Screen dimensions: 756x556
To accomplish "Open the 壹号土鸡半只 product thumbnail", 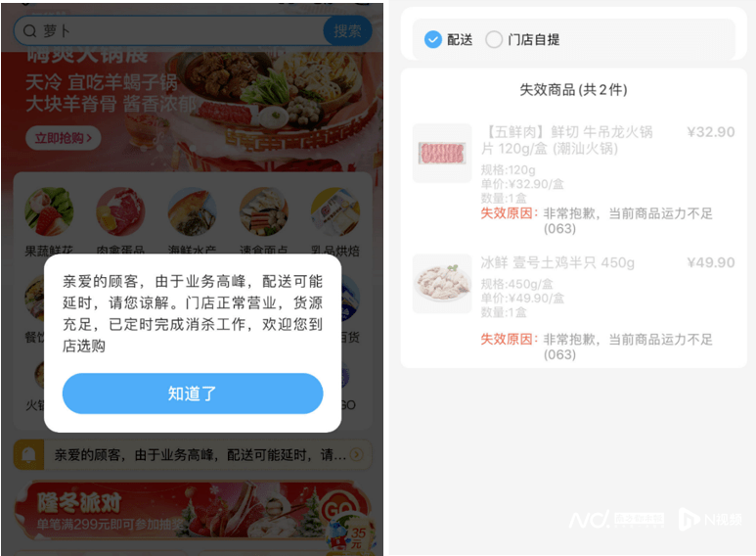I will 442,284.
